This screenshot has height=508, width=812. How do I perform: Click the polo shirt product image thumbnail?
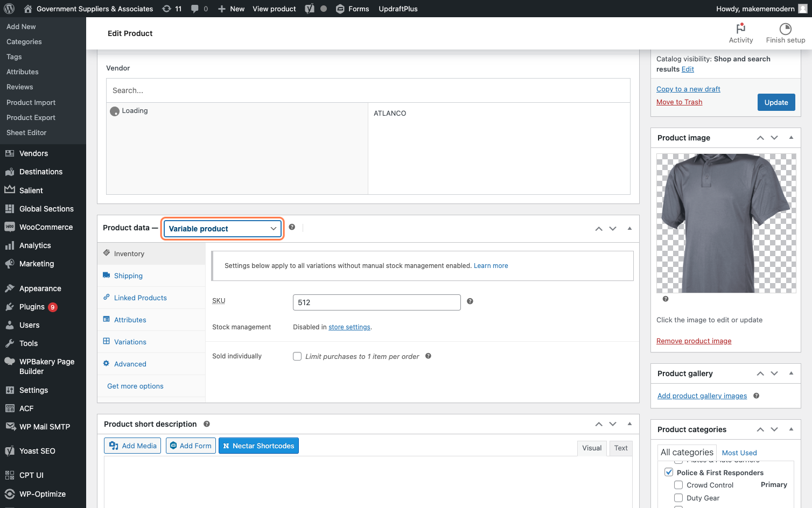(x=726, y=223)
